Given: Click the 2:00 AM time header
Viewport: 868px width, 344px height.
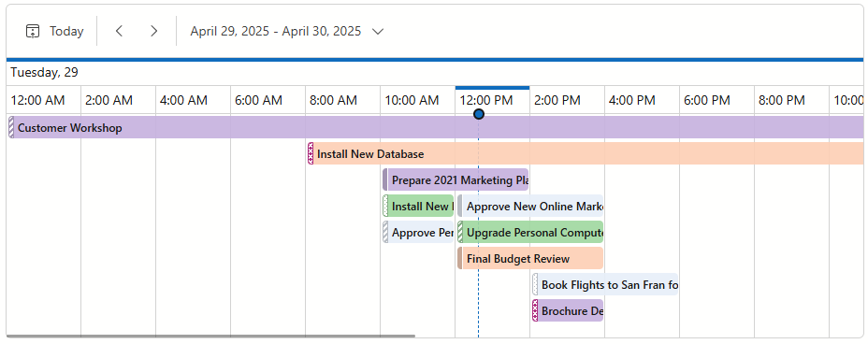Looking at the screenshot, I should (119, 100).
